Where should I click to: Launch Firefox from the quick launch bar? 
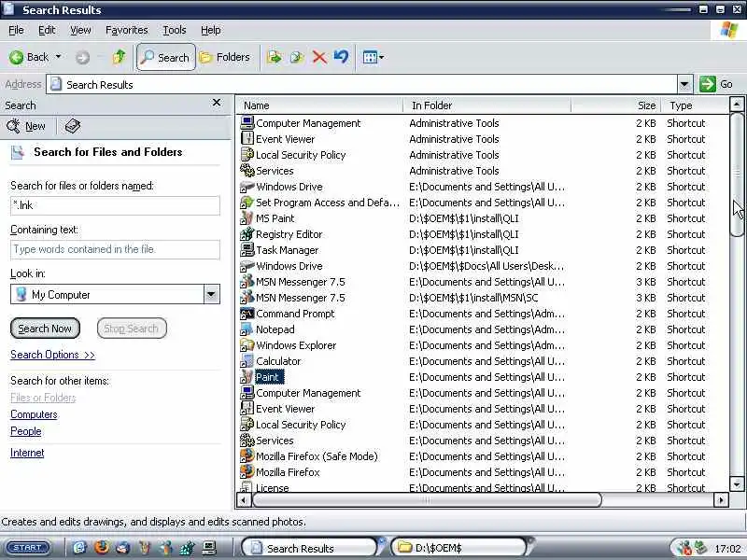[x=101, y=548]
